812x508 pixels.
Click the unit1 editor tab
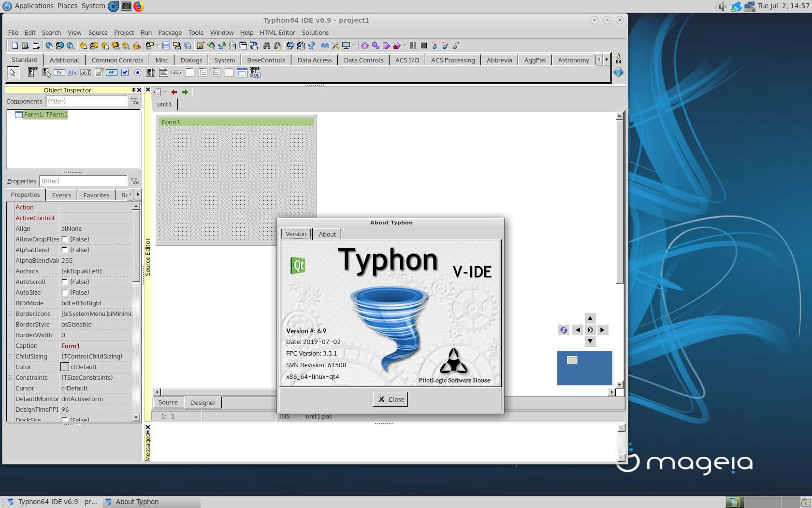[x=164, y=104]
